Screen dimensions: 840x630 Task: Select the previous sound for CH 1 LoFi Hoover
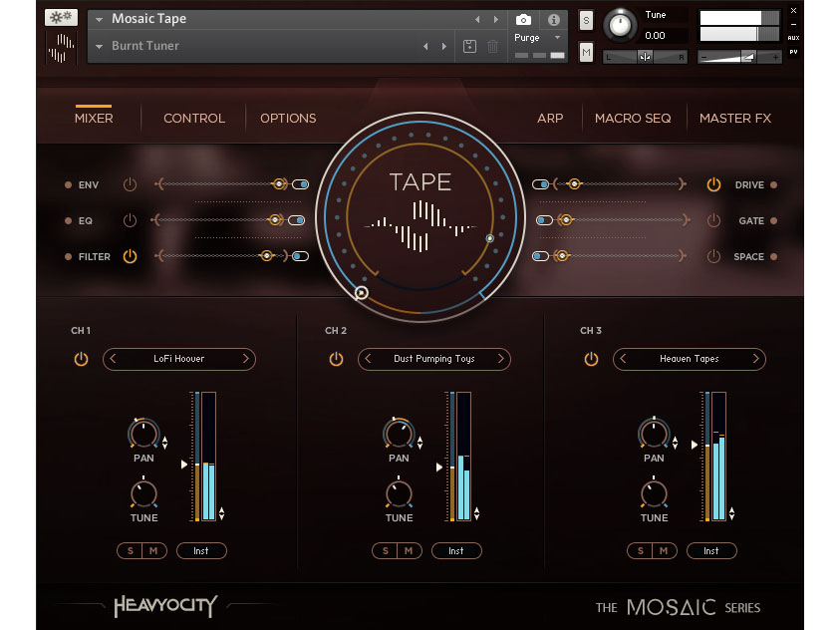point(113,359)
